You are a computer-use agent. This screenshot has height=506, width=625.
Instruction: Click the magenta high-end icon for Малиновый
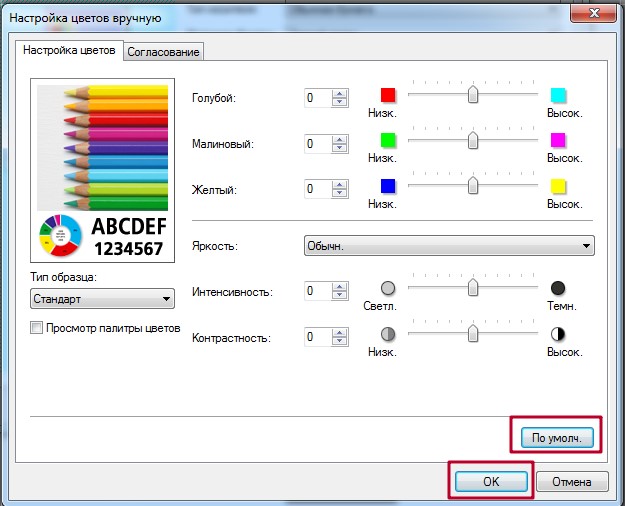click(559, 140)
